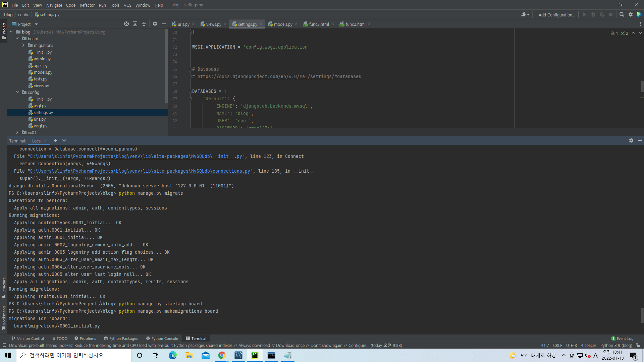Click the terminal vertical scrollbar thumb
Image resolution: width=644 pixels, height=362 pixels.
click(642, 315)
